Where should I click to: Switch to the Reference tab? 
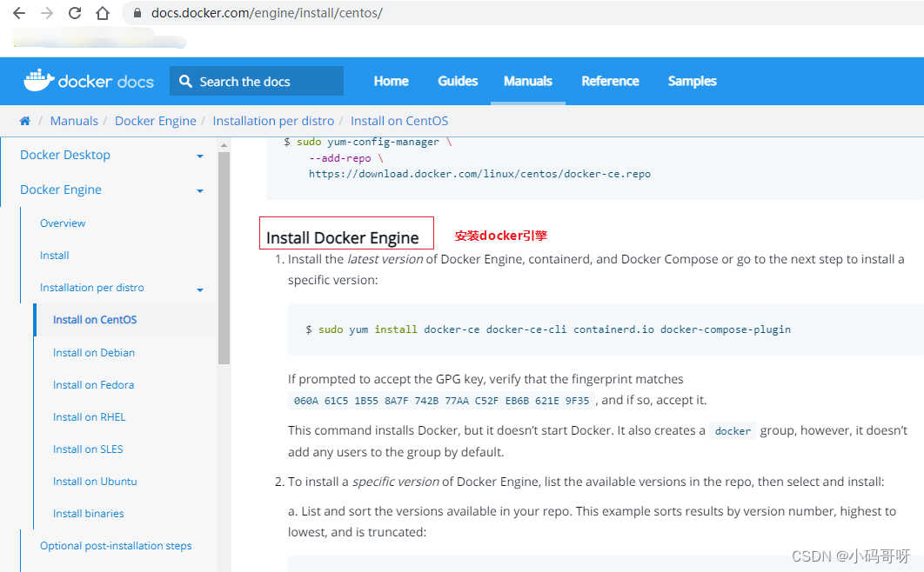[610, 81]
